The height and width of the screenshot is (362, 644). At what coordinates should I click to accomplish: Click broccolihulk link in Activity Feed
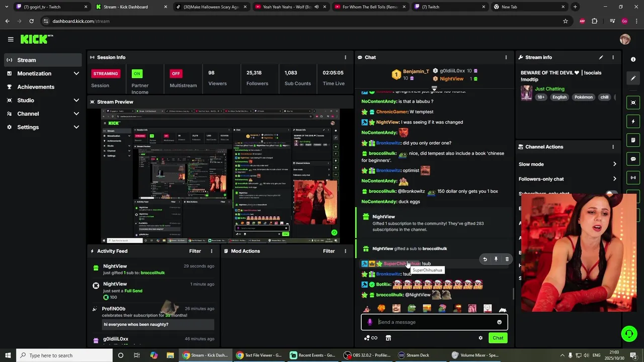pyautogui.click(x=152, y=273)
